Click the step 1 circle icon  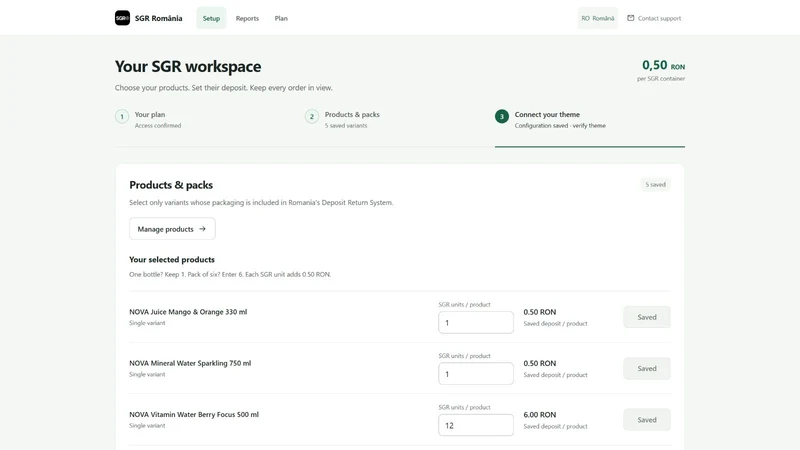pyautogui.click(x=122, y=116)
